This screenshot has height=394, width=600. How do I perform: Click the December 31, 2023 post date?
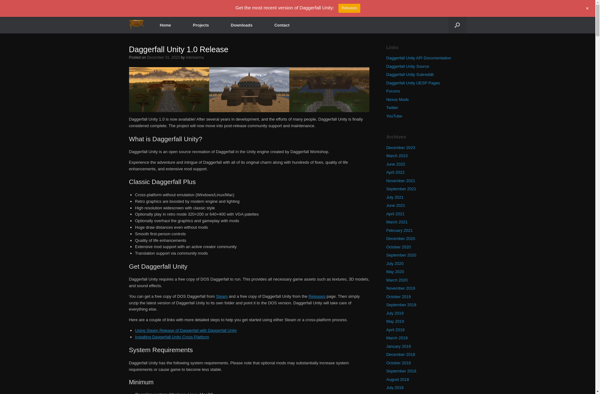tap(163, 57)
